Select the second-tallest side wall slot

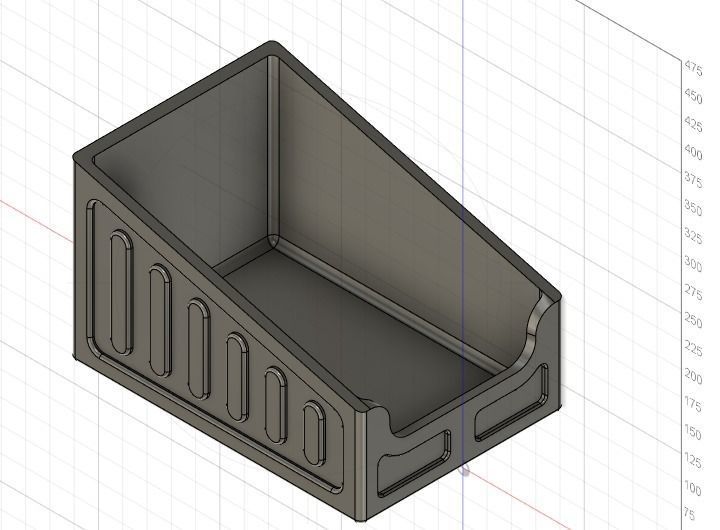coord(160,320)
